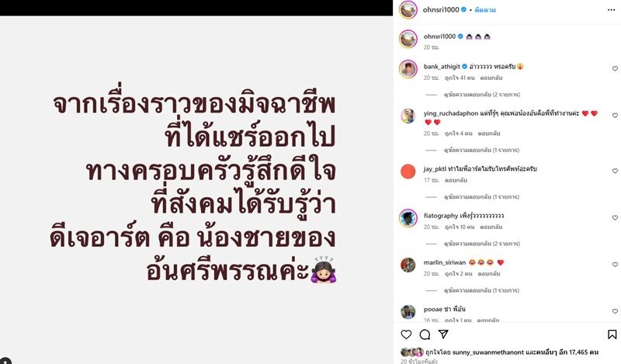Click the post image with Thai text
Image resolution: width=621 pixels, height=364 pixels.
click(x=196, y=189)
